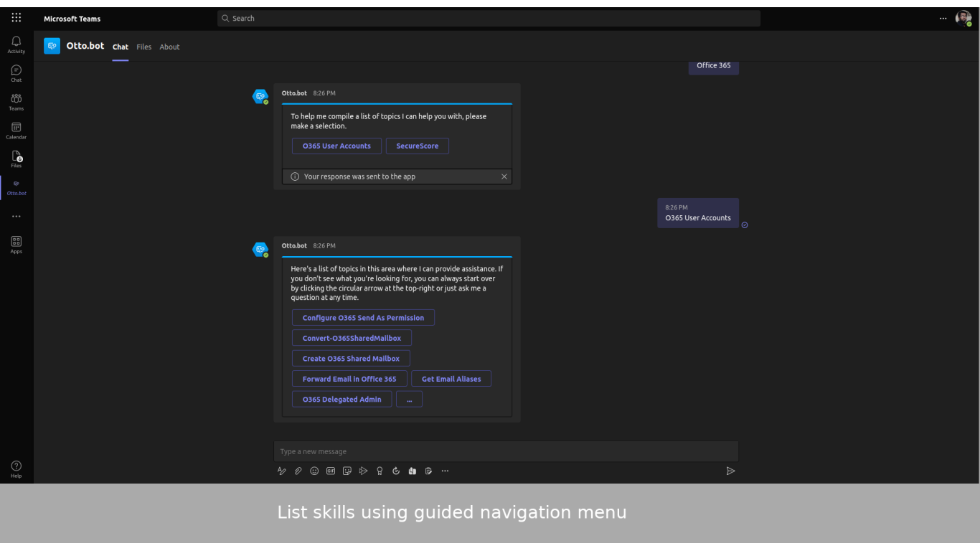The height and width of the screenshot is (551, 980).
Task: Choose Convert-O365SharedMailbox
Action: [352, 338]
